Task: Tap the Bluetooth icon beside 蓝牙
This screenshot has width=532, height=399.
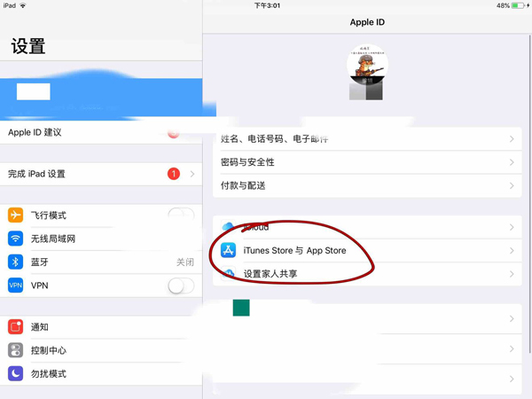Action: (x=16, y=262)
